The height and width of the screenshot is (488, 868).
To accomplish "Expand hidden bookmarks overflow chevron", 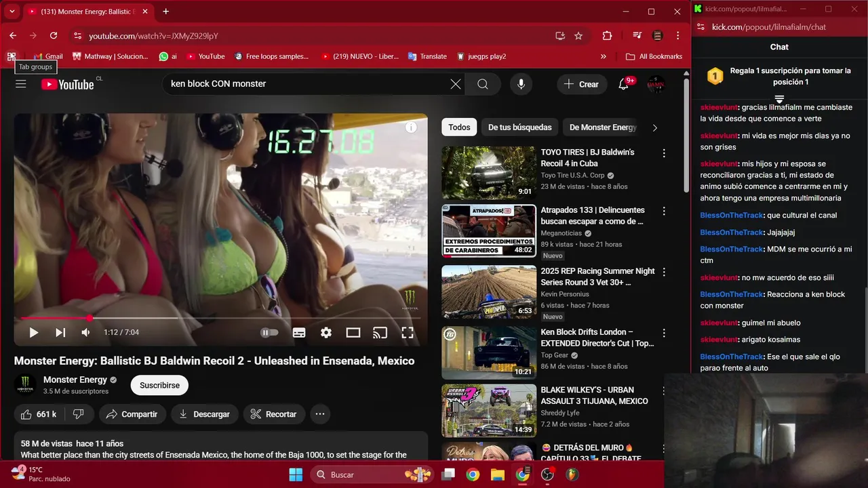I will point(604,56).
